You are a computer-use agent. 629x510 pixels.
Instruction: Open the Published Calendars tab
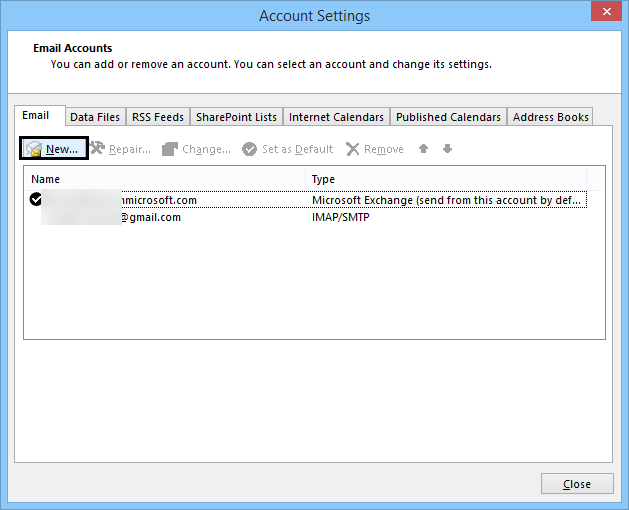click(x=448, y=117)
